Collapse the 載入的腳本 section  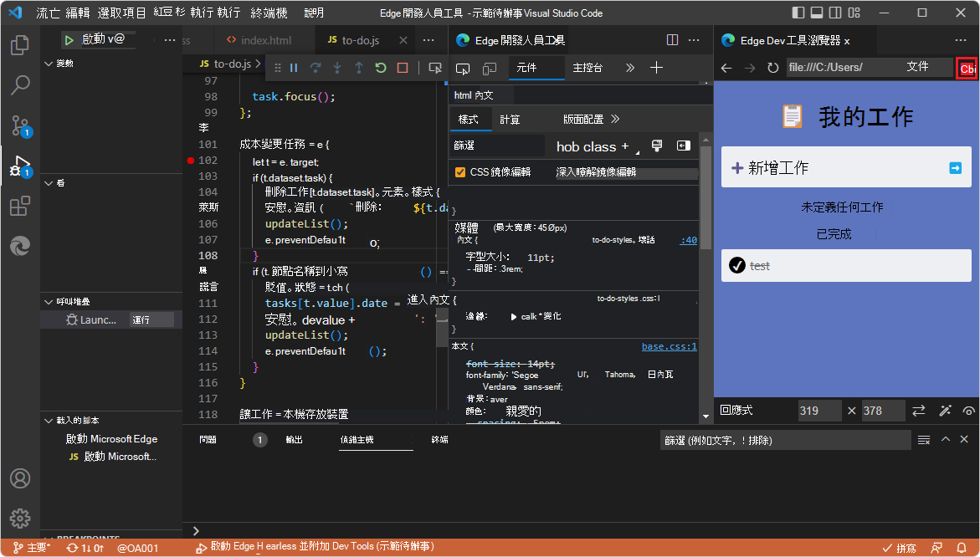(49, 420)
